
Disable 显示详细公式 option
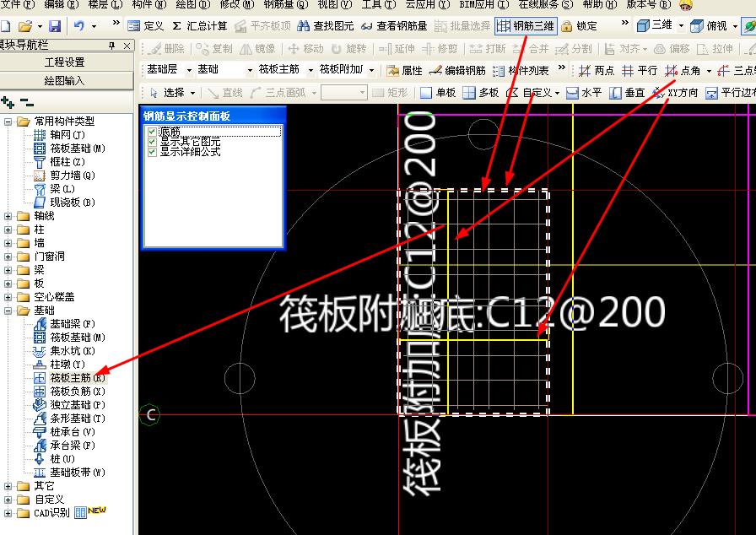click(x=152, y=153)
